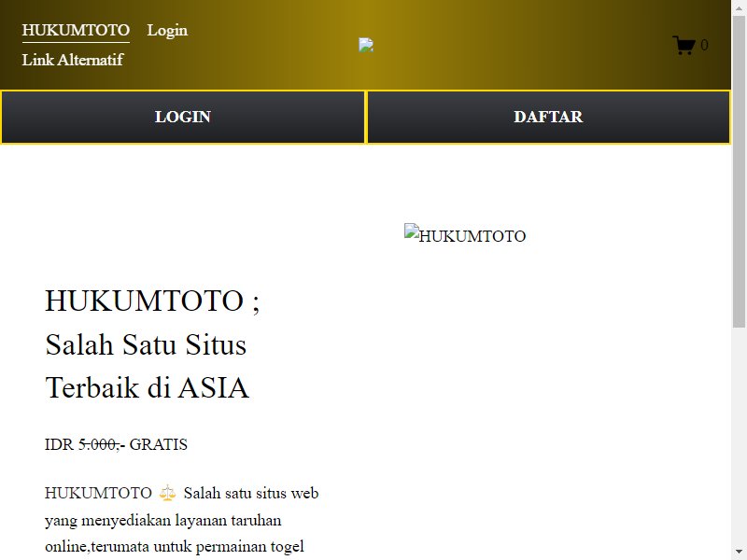Click the vertical scrollbar thumb
The image size is (747, 560).
[x=739, y=172]
